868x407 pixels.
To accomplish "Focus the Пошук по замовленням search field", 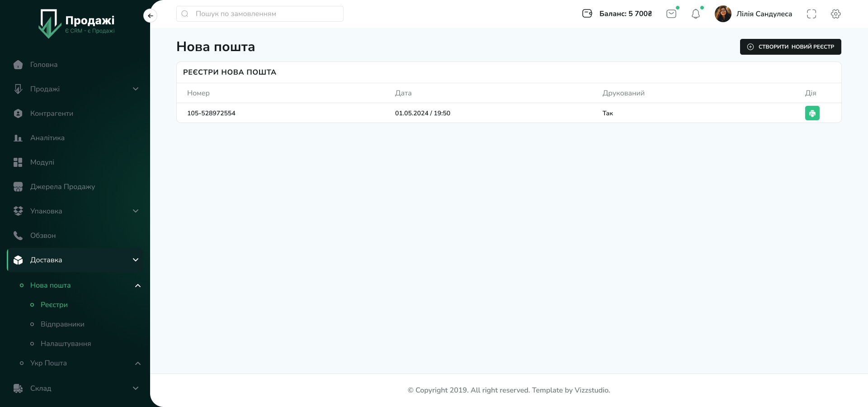I will [260, 14].
